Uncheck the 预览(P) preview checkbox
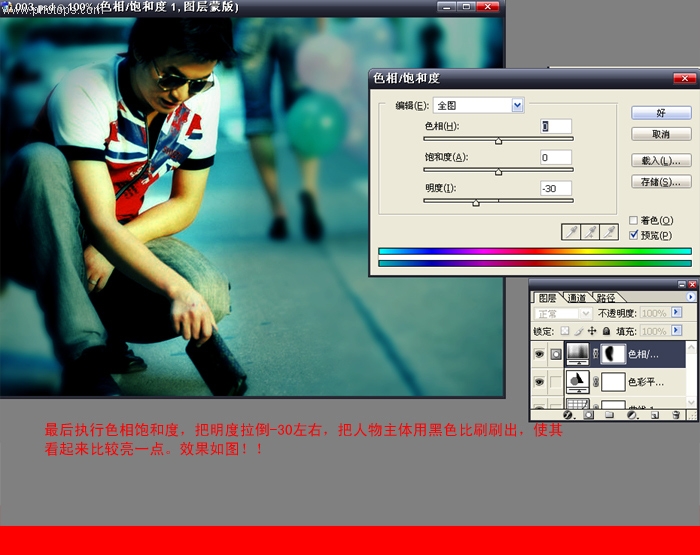This screenshot has height=555, width=700. tap(633, 235)
